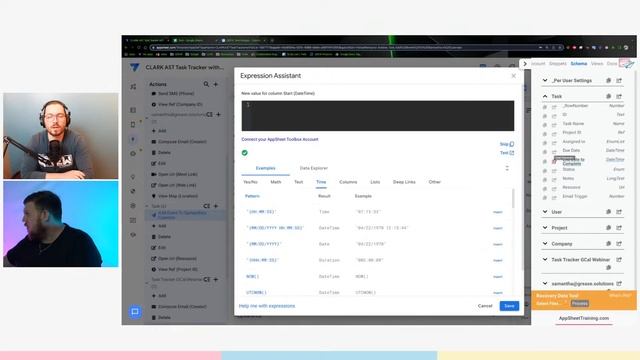Click open-external icon beside _Per User Settings
Viewport: 640px width, 360px height.
[x=619, y=80]
